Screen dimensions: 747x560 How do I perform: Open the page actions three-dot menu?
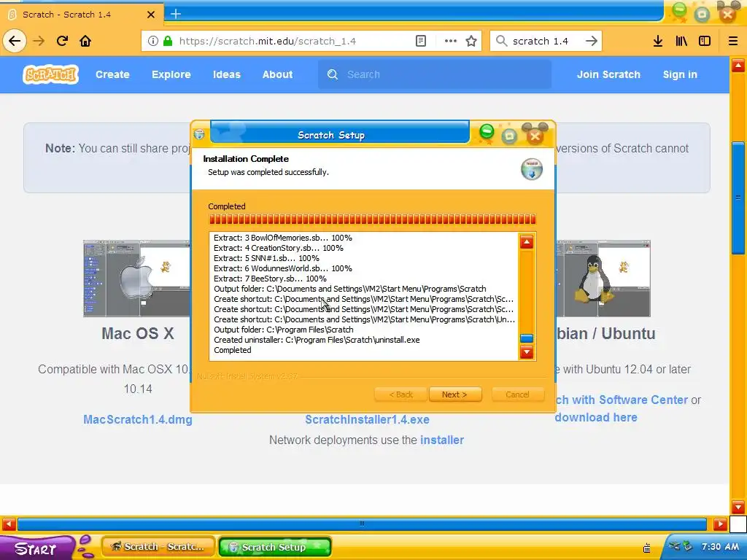[x=450, y=41]
